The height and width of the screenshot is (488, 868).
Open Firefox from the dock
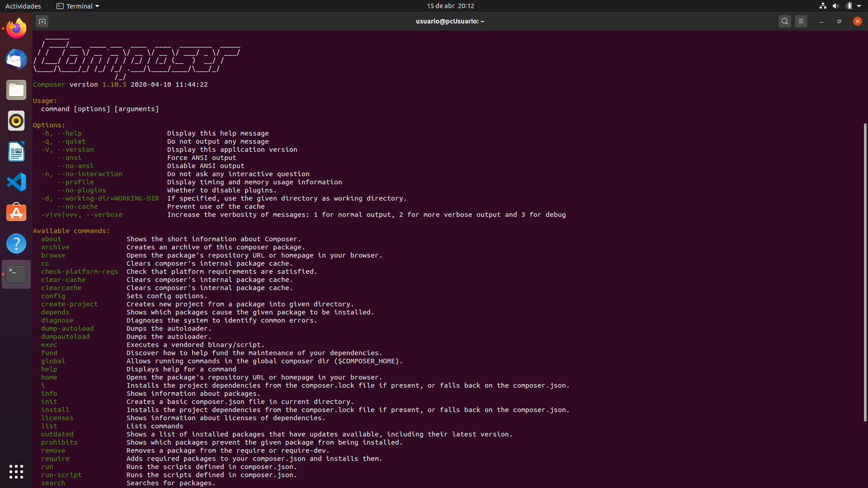[x=16, y=28]
